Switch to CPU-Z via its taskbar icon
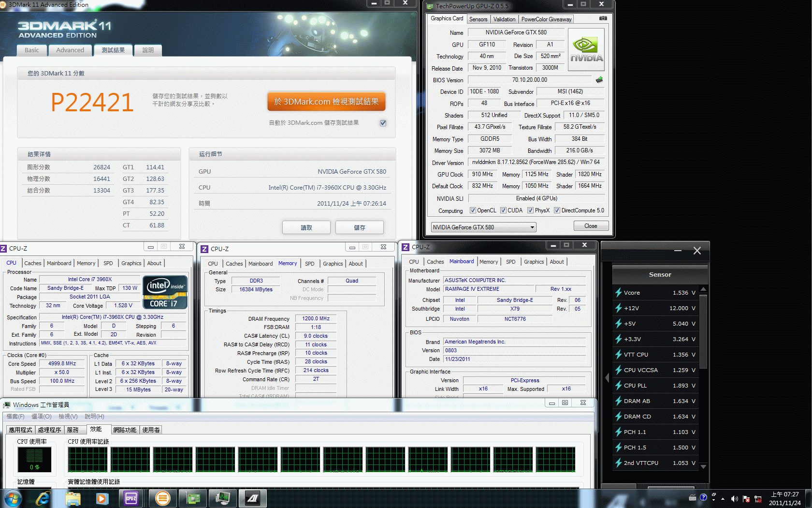The width and height of the screenshot is (812, 508). [131, 498]
